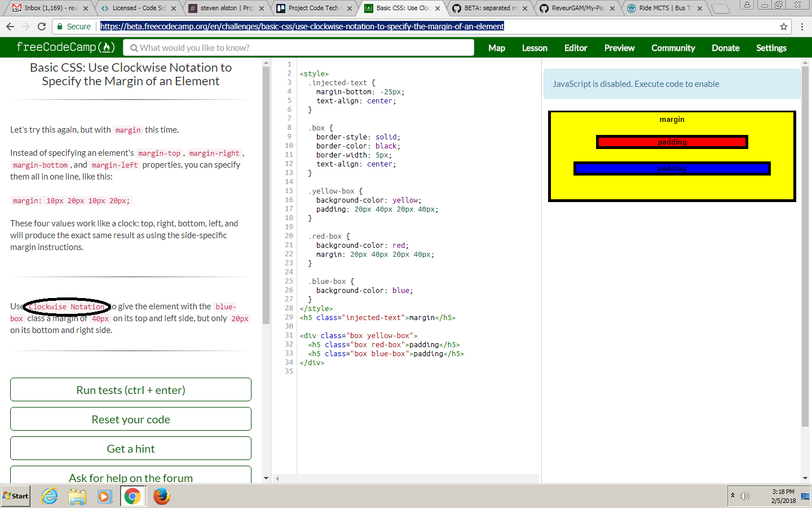
Task: Click the 'JavaScript is disabled' notice
Action: click(x=672, y=84)
